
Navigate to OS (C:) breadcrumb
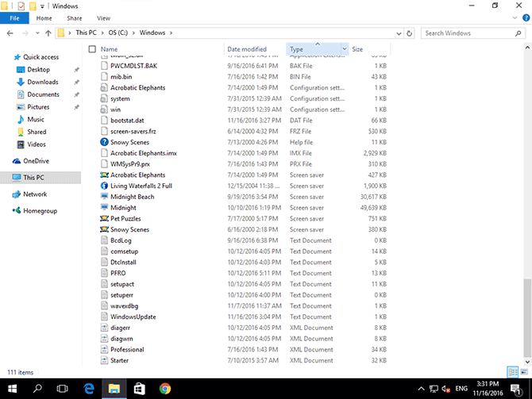coord(118,33)
